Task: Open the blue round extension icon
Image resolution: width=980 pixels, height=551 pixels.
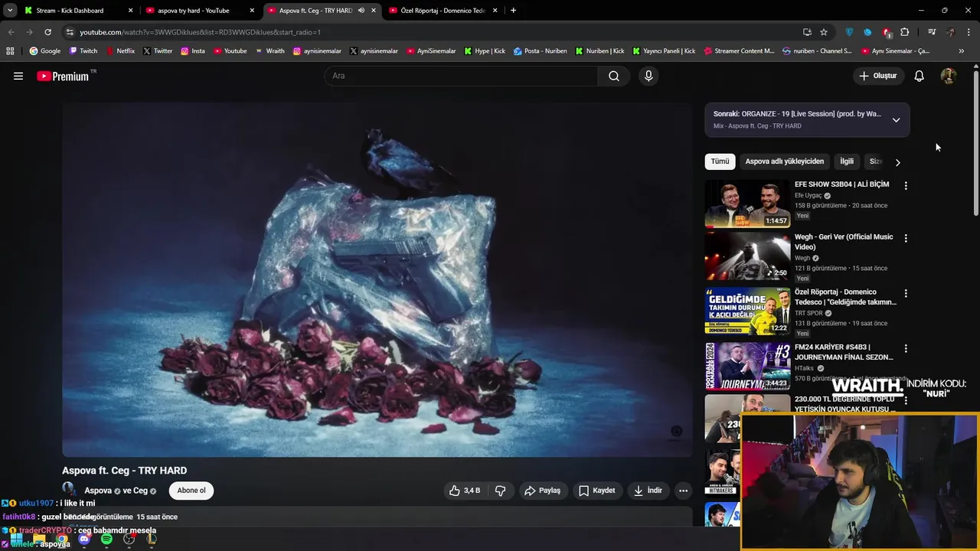Action: (x=867, y=32)
